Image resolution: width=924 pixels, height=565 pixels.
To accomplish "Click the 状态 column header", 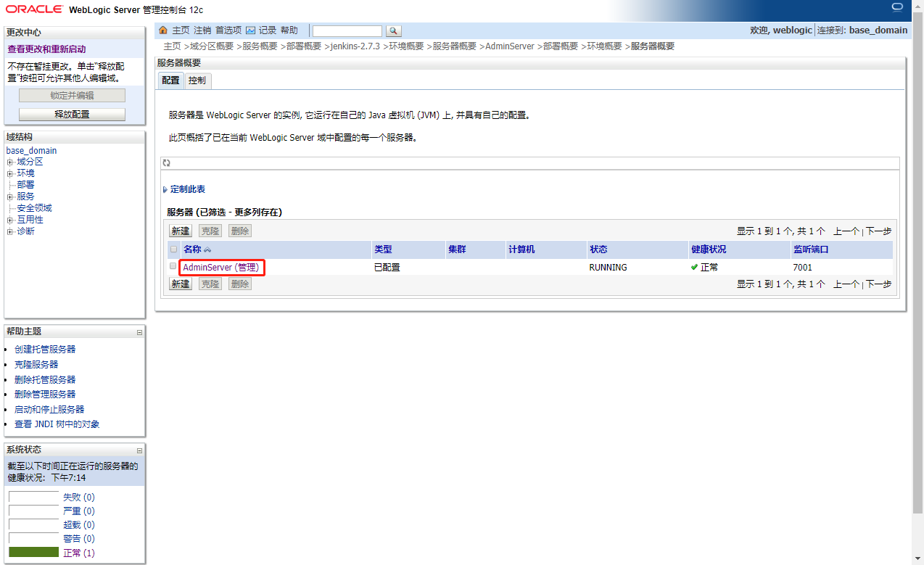I will click(598, 249).
